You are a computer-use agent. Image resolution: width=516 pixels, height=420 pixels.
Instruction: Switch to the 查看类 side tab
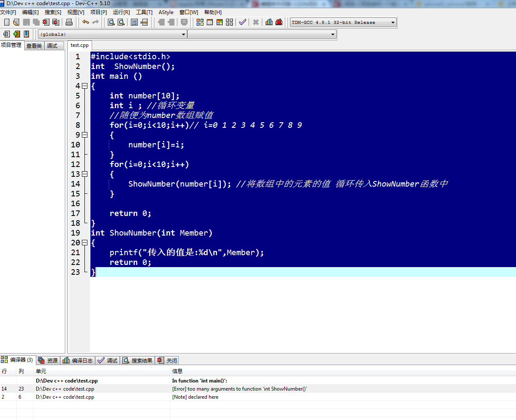[x=34, y=46]
